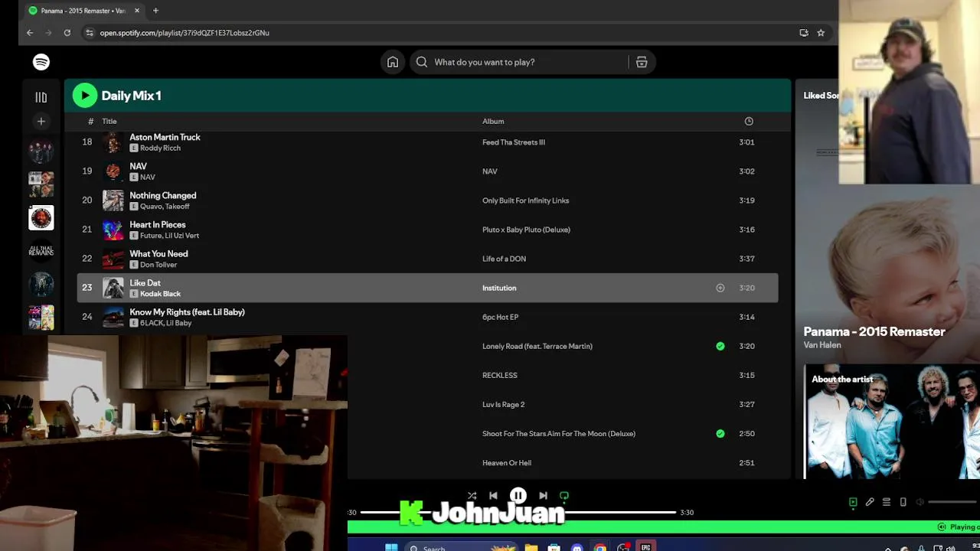Image resolution: width=980 pixels, height=551 pixels.
Task: Open the Browse icon in search bar
Action: click(642, 62)
